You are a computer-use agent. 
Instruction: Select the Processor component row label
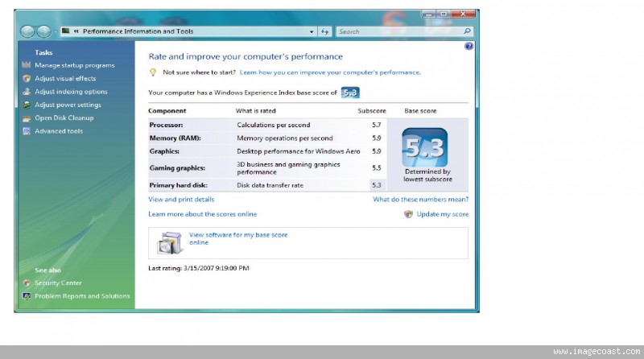click(167, 125)
